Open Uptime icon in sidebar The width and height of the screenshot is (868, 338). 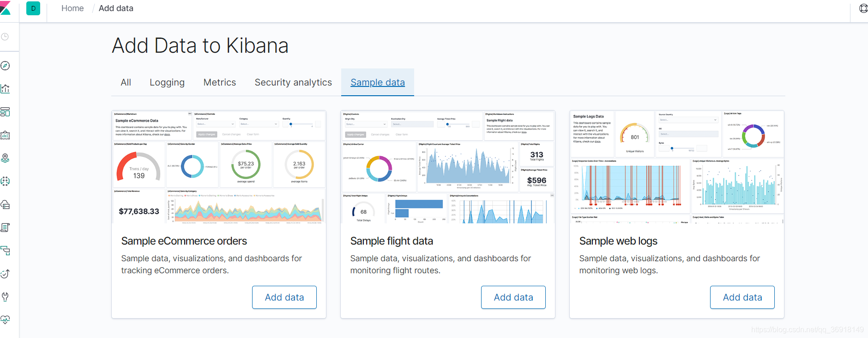5,274
